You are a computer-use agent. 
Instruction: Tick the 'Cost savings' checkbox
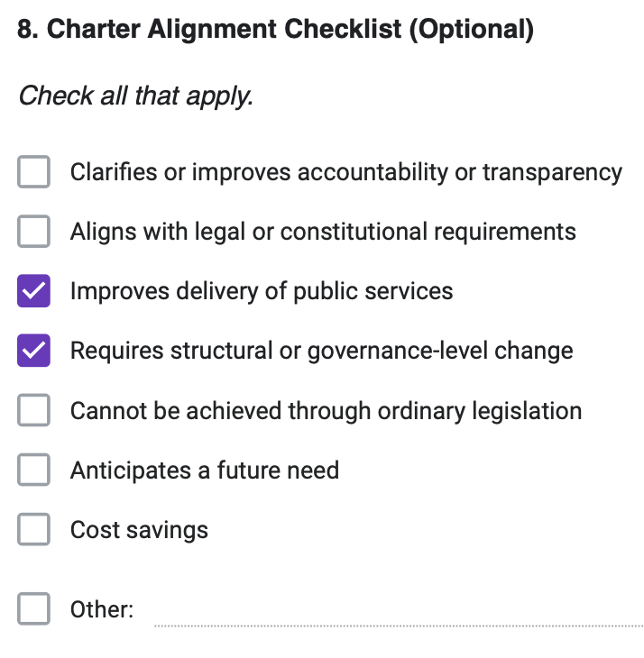(x=34, y=530)
